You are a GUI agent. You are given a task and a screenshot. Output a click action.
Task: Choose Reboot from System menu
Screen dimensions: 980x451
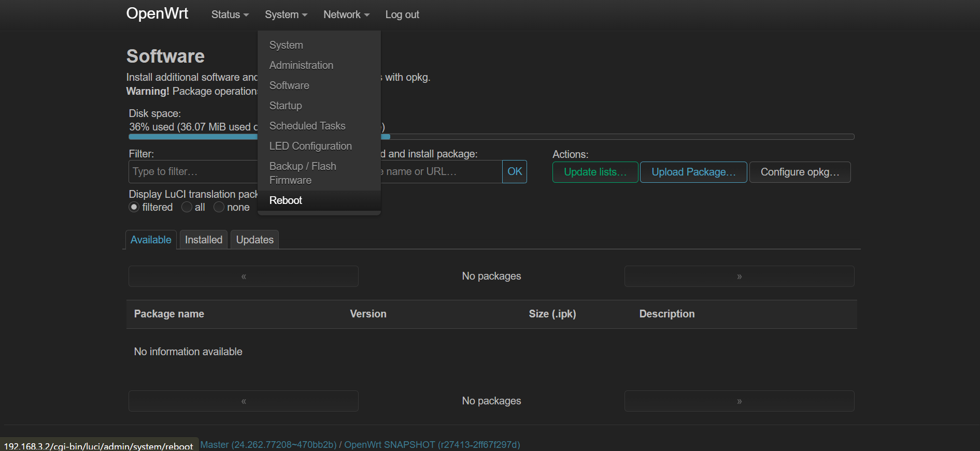click(x=319, y=200)
